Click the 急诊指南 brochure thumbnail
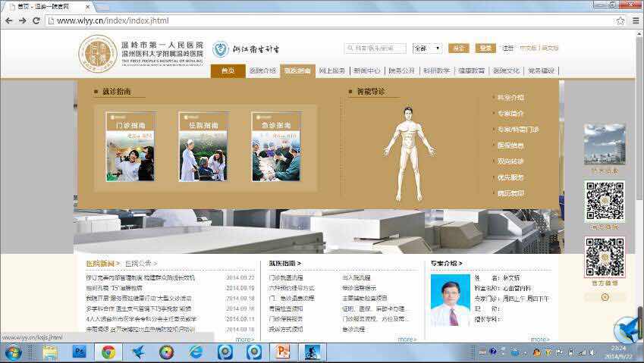Screen dimensions: 644x363 click(276, 146)
